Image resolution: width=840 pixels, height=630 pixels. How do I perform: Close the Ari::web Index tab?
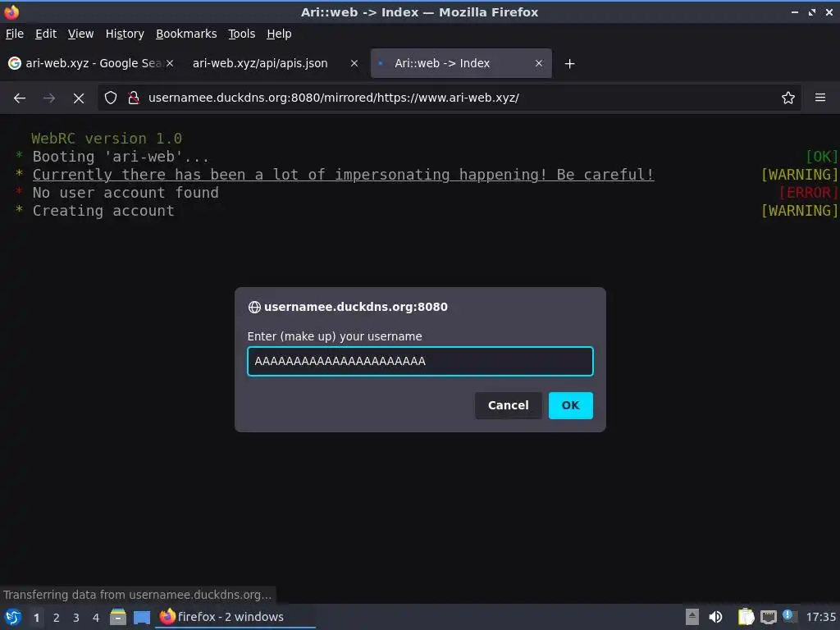(x=539, y=63)
